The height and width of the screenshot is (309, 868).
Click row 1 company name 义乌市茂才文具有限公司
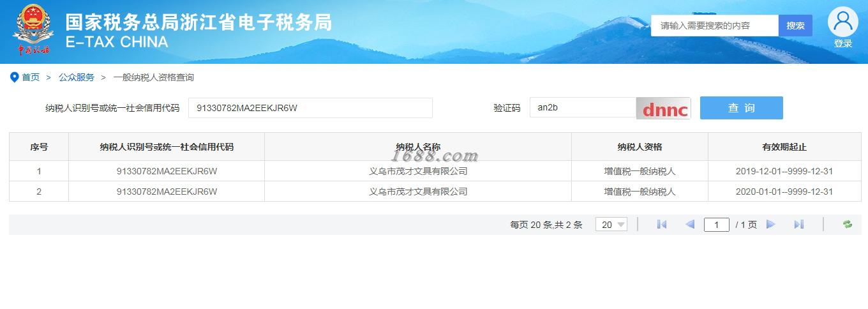point(418,171)
